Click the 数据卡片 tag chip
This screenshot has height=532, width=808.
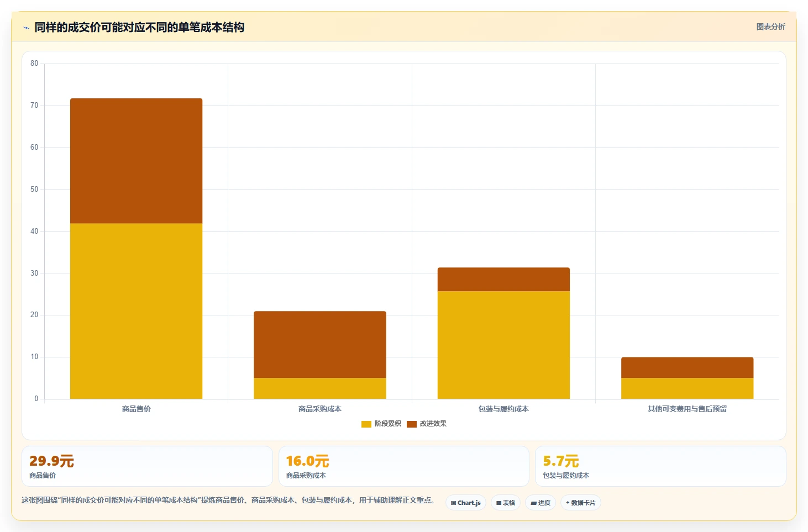point(581,503)
